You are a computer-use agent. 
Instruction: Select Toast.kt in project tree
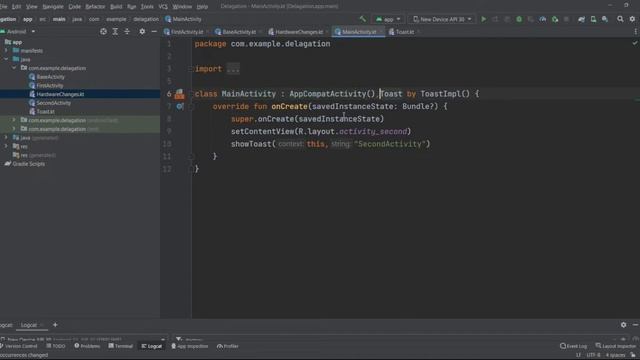click(x=45, y=111)
